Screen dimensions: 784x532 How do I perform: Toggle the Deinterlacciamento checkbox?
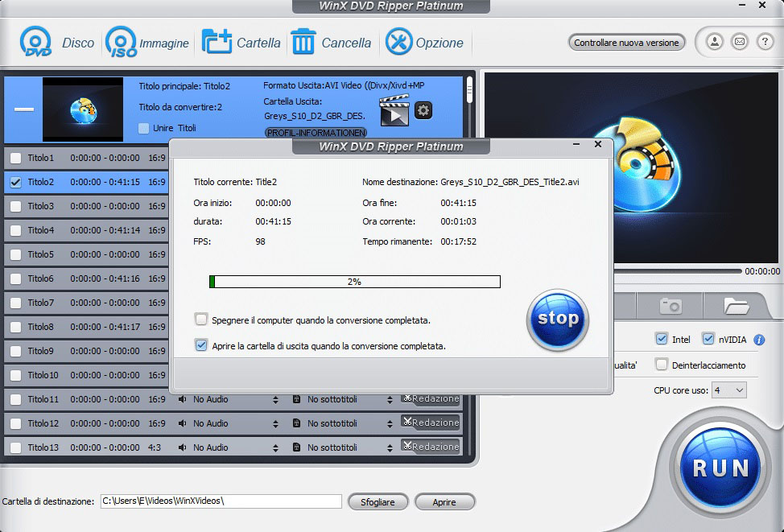tap(662, 365)
